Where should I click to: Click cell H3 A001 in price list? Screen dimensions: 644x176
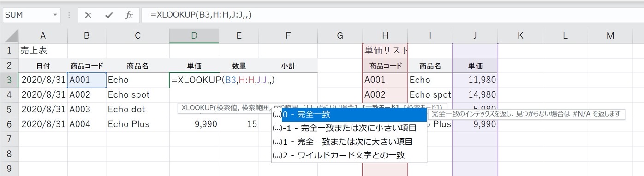[385, 80]
